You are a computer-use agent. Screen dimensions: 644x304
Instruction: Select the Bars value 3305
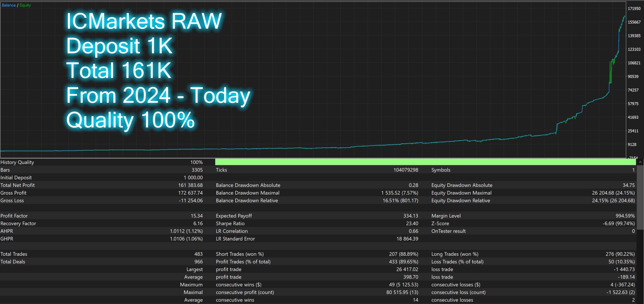click(197, 170)
